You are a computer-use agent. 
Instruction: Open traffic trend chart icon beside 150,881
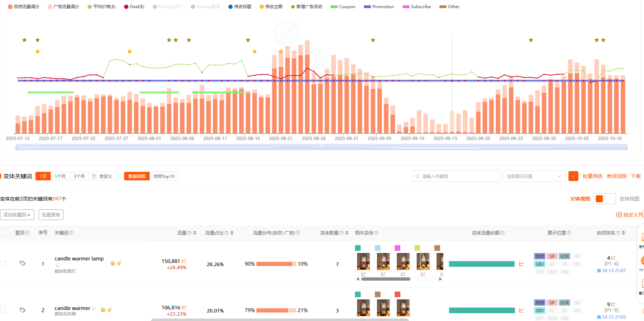click(x=184, y=261)
